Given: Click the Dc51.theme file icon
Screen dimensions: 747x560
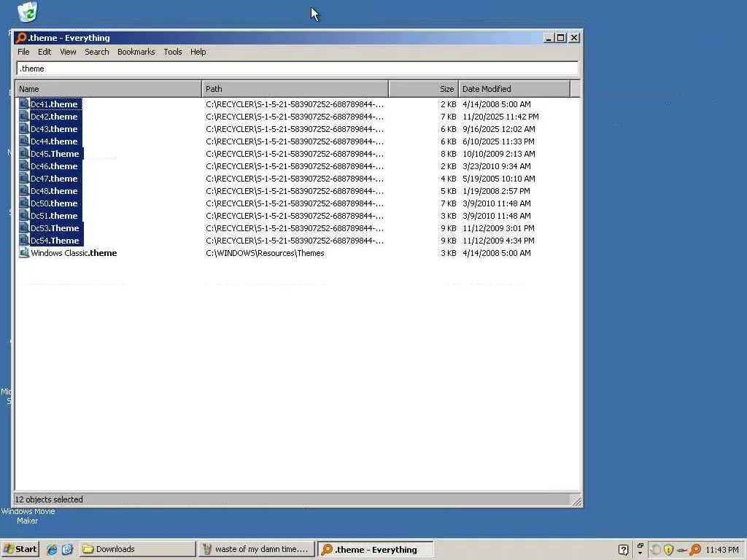Looking at the screenshot, I should pyautogui.click(x=24, y=215).
